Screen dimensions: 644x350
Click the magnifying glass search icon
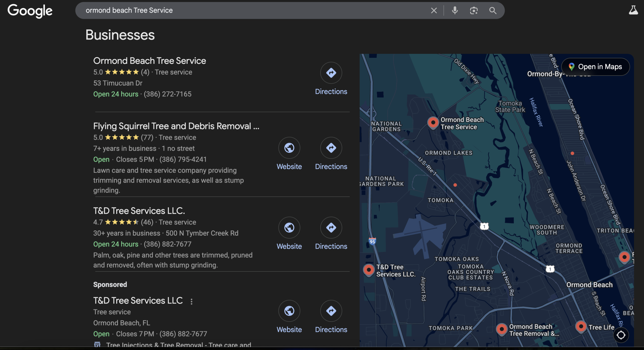tap(493, 11)
